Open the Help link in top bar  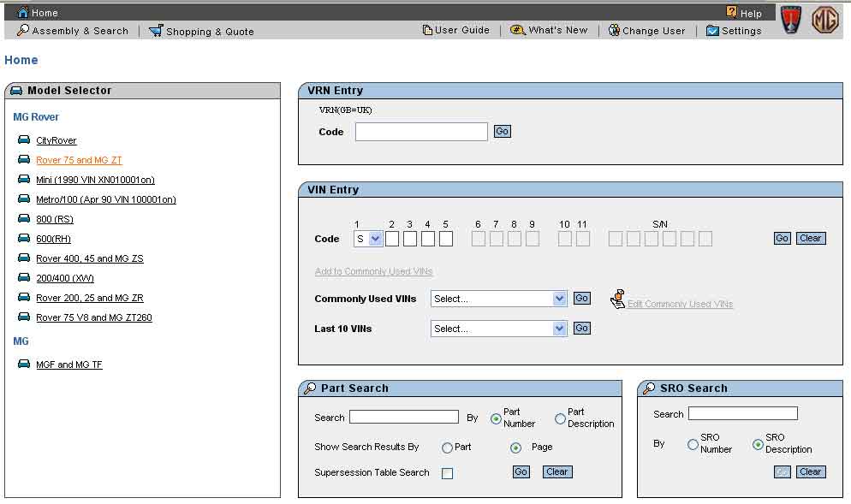751,13
